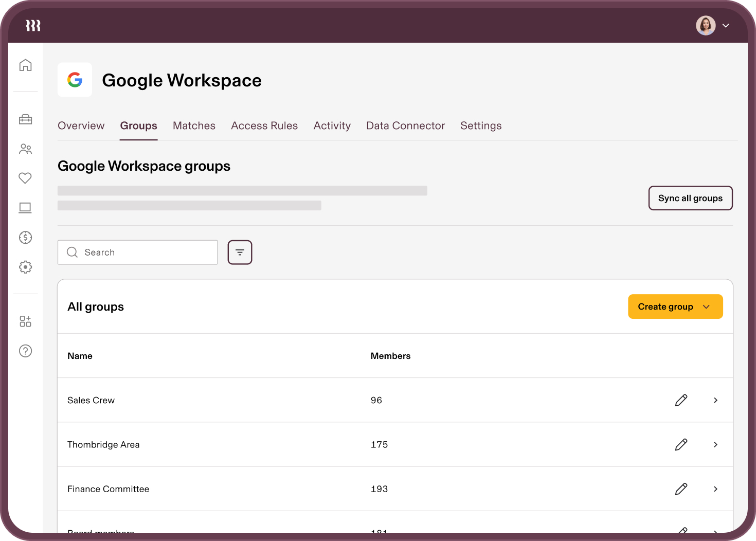Open the gear settings icon in the sidebar

(x=25, y=267)
